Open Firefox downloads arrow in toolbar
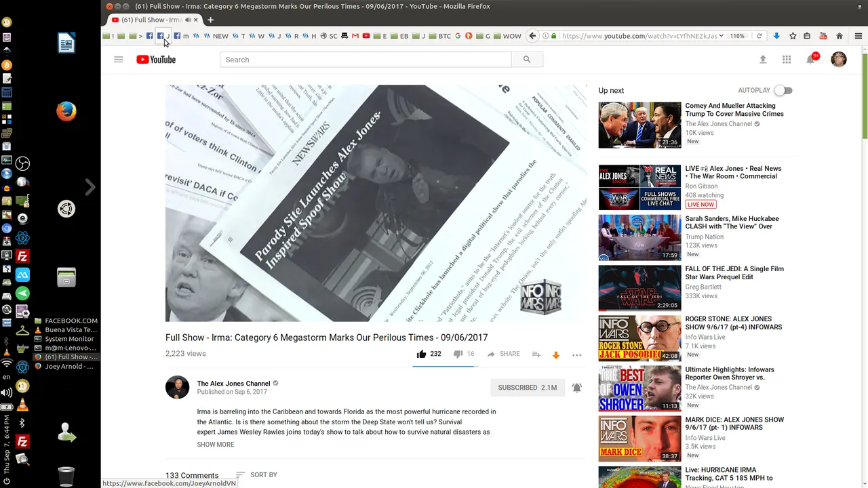 pyautogui.click(x=776, y=36)
